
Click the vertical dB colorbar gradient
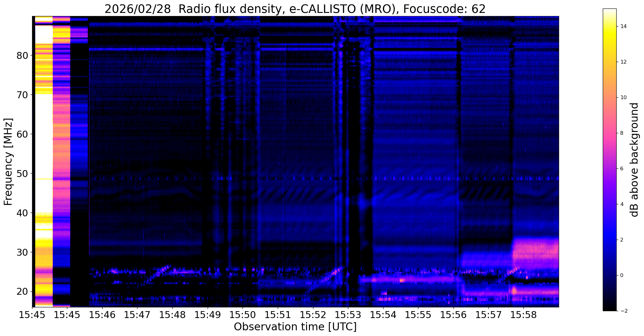point(609,160)
